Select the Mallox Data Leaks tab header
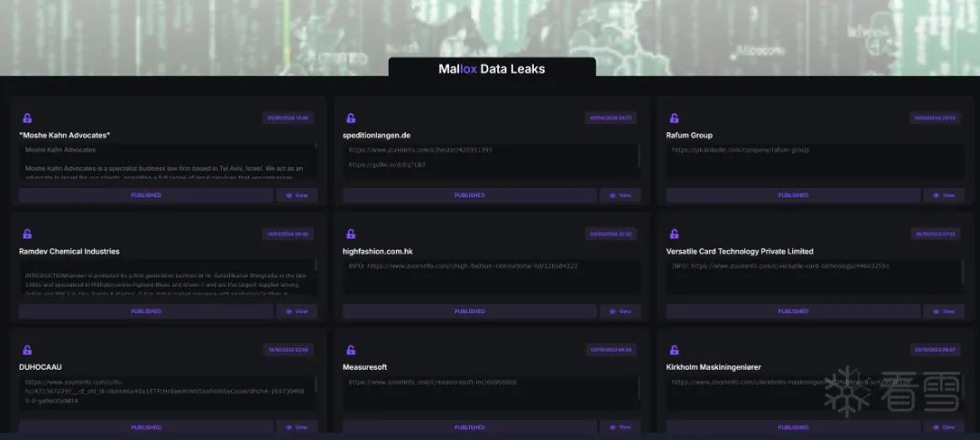This screenshot has height=440, width=980. [492, 68]
